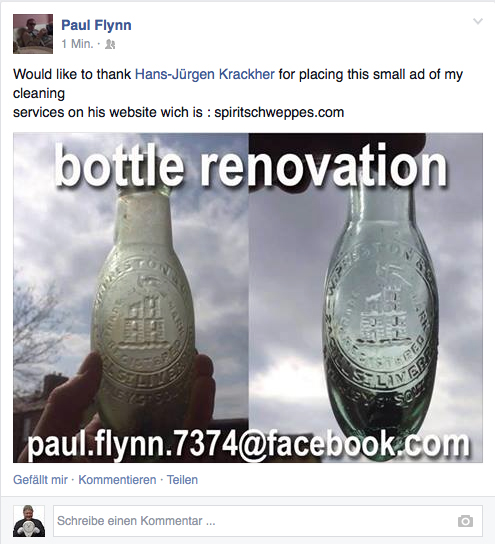Click your own avatar beside comment box

[29, 521]
